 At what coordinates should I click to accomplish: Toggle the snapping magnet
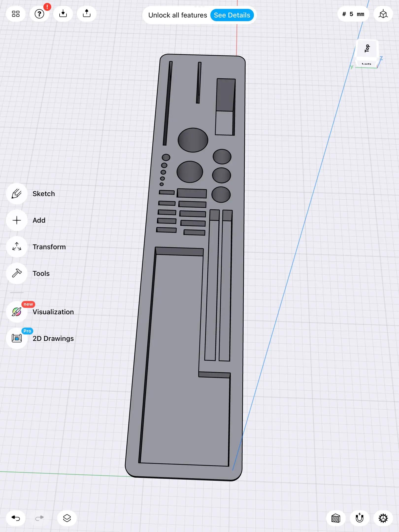360,518
